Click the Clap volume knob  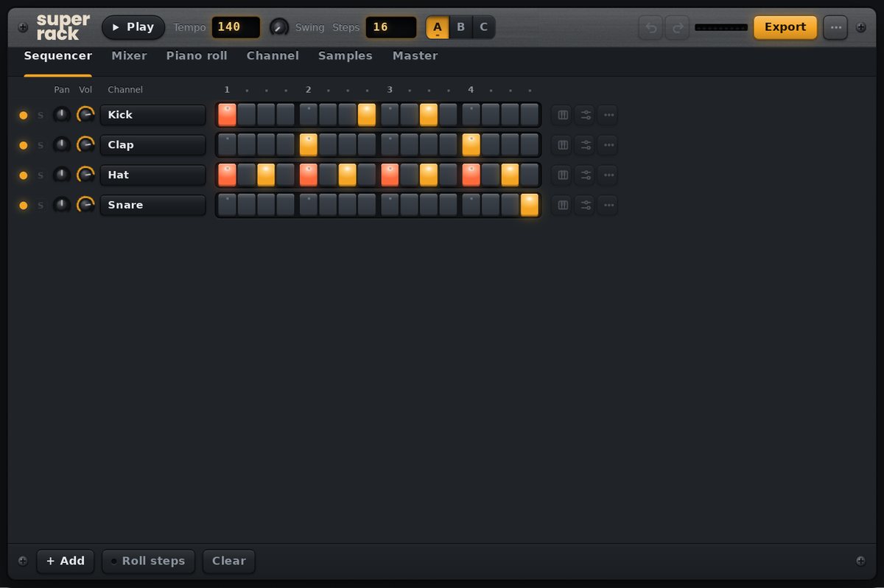[86, 145]
